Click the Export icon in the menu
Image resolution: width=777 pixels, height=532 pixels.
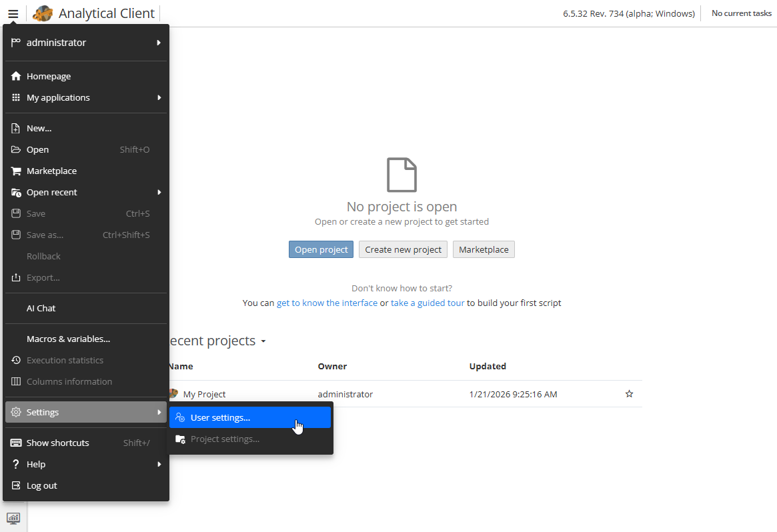click(x=15, y=277)
